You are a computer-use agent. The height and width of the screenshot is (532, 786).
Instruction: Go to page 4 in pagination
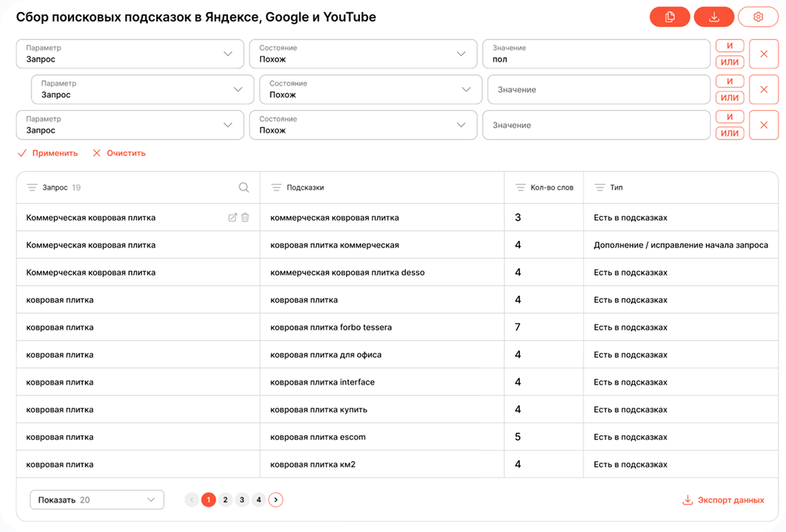[258, 500]
